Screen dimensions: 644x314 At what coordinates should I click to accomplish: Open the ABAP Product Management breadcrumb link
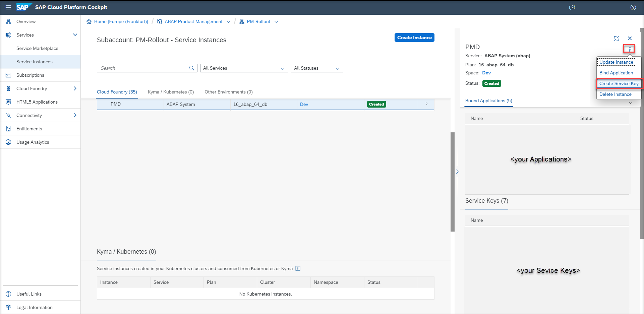tap(193, 21)
